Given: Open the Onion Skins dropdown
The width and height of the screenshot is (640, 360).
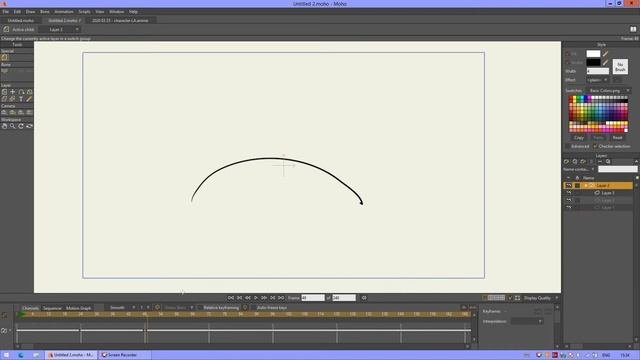Looking at the screenshot, I should 178,308.
